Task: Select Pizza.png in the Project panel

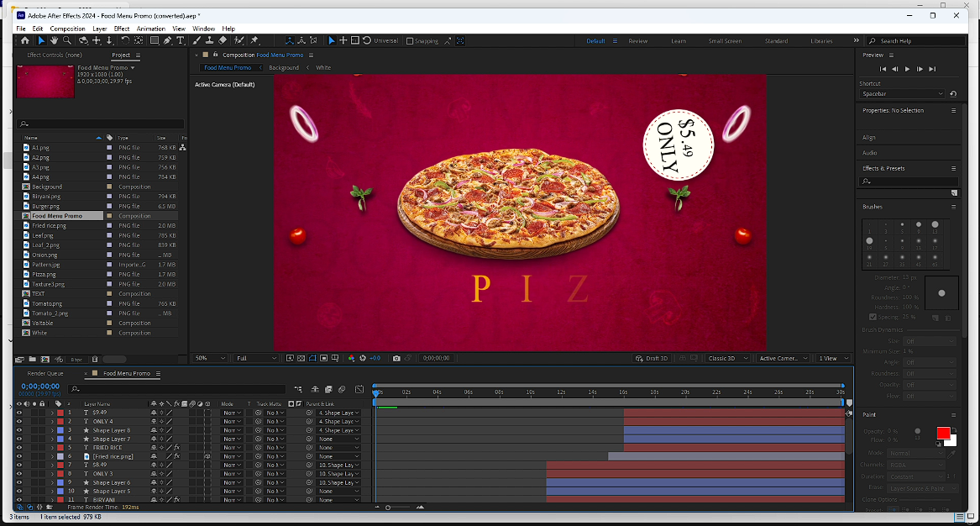Action: tap(44, 274)
